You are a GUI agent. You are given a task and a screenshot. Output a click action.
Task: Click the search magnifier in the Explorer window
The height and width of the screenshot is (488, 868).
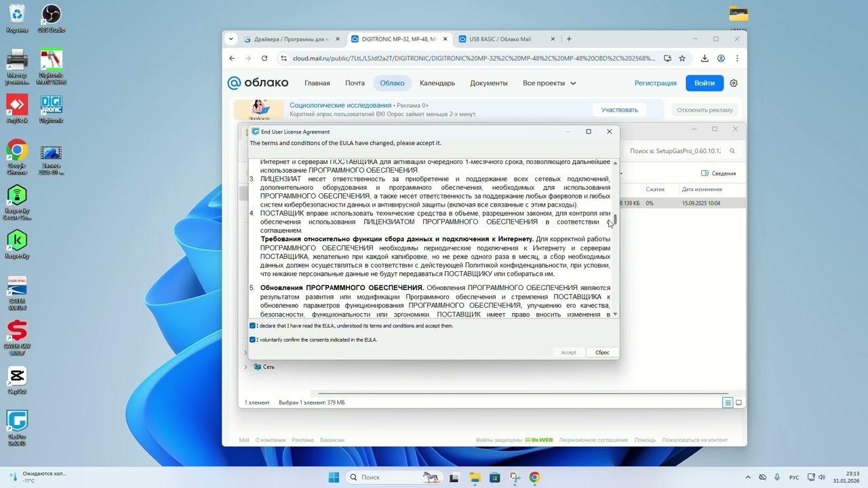tap(732, 151)
